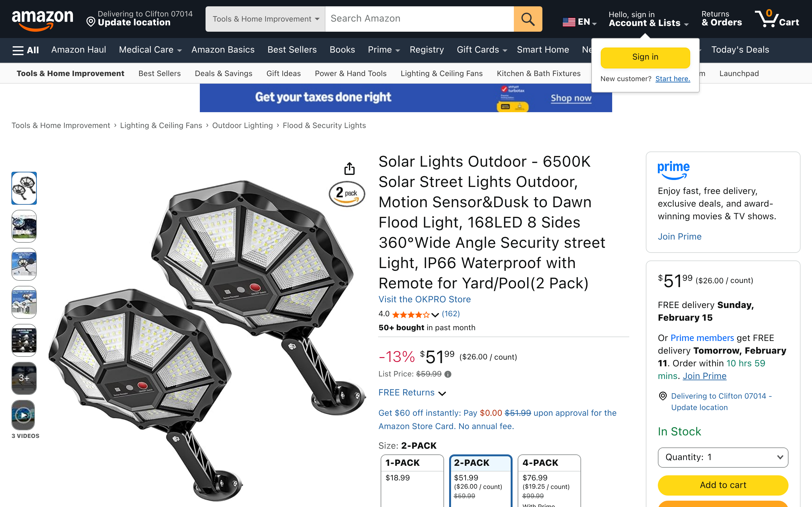This screenshot has width=812, height=507.
Task: Expand the search category dropdown
Action: [265, 19]
